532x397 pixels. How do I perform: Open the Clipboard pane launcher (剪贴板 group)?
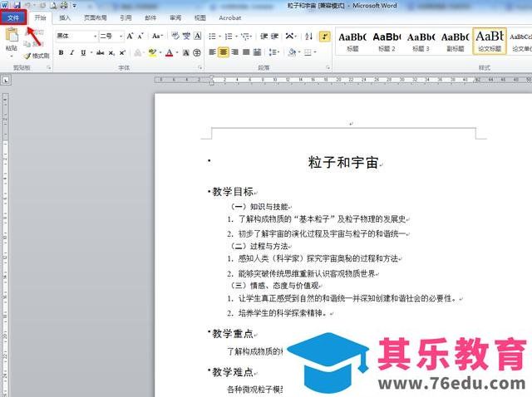49,68
